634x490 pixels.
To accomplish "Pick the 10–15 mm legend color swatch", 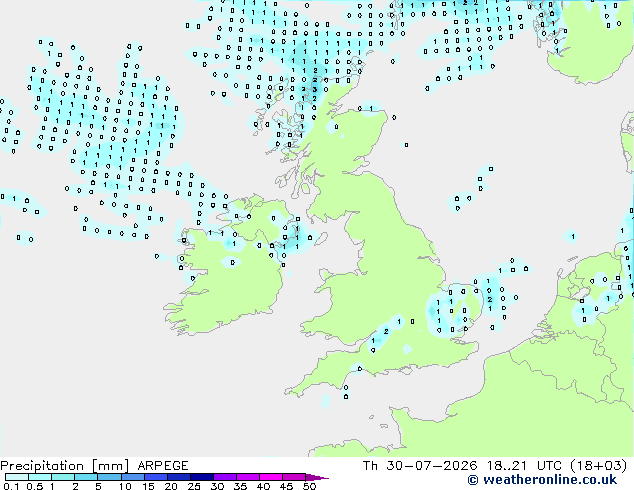I will 132,477.
